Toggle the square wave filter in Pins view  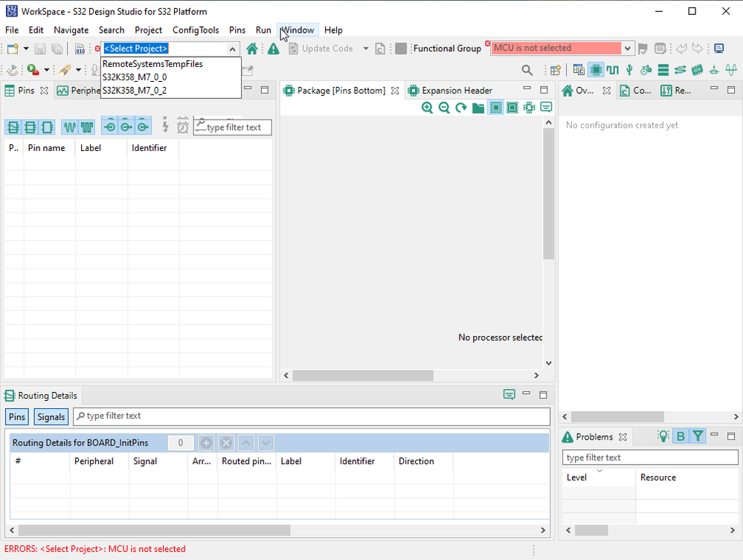point(87,127)
